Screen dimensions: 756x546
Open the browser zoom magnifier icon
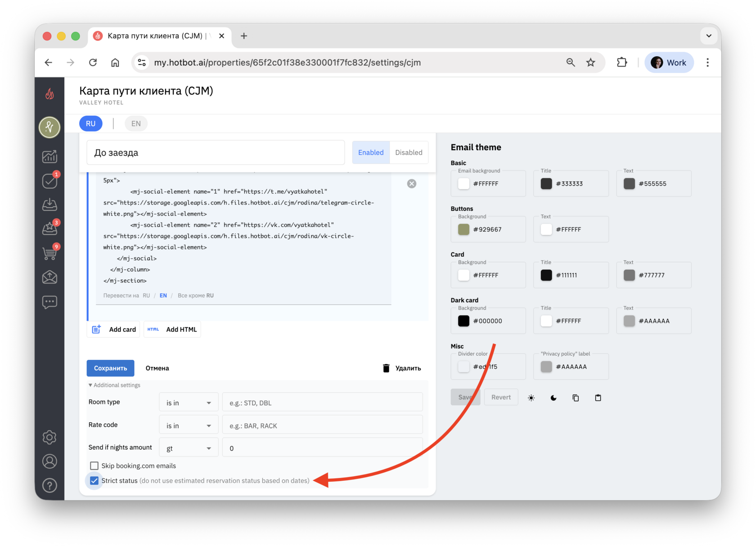coord(571,63)
